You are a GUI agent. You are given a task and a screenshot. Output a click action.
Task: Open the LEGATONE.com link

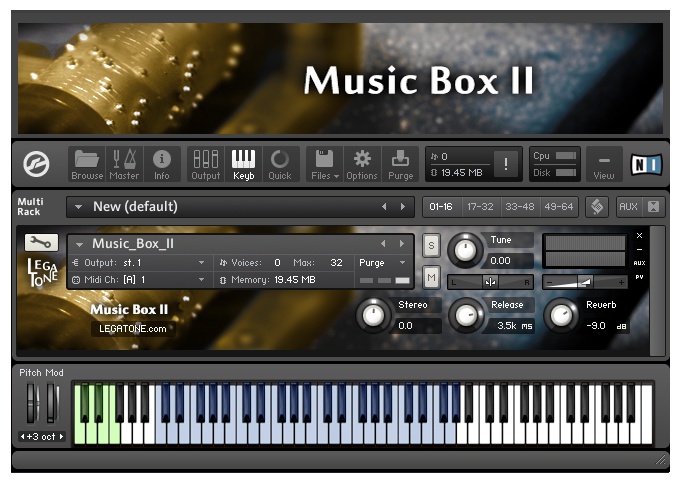[x=133, y=329]
